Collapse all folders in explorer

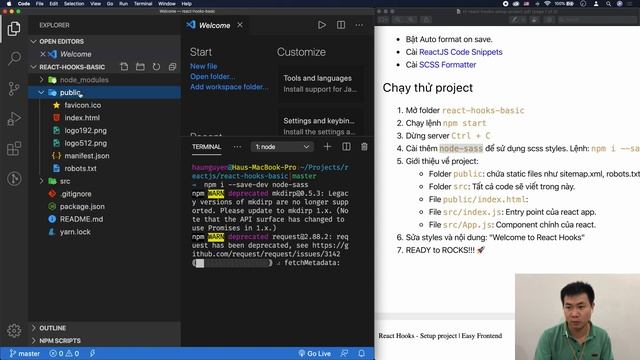172,67
